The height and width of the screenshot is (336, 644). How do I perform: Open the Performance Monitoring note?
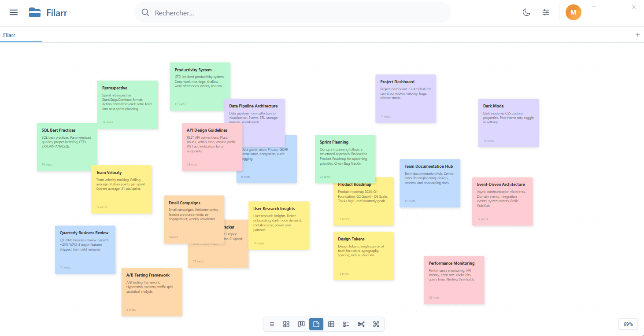point(454,280)
